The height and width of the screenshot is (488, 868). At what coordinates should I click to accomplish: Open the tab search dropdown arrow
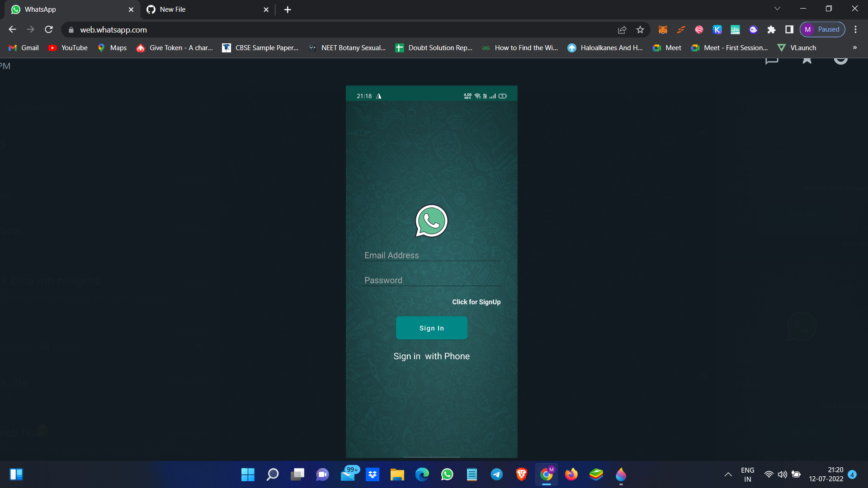coord(777,8)
